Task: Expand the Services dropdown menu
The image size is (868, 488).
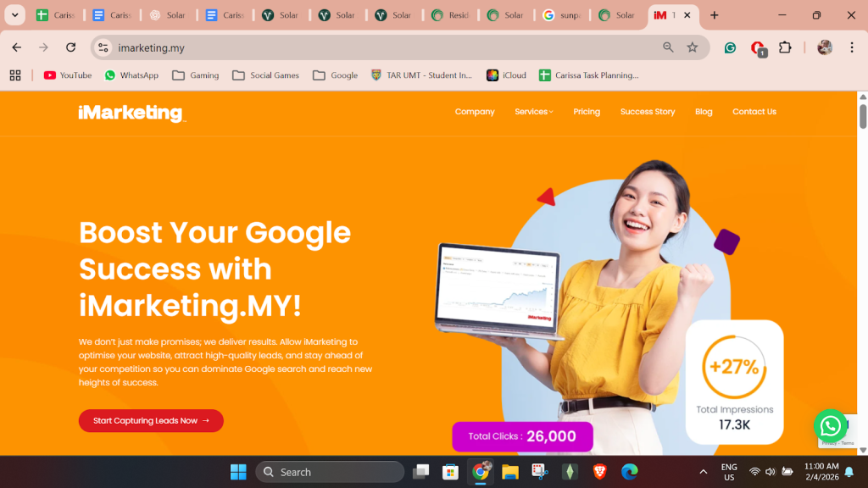Action: click(x=534, y=112)
